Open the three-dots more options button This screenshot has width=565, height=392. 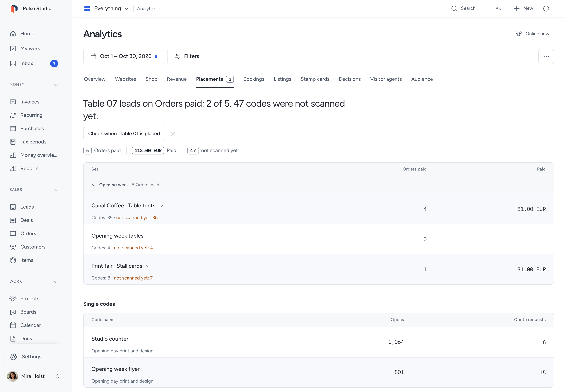pyautogui.click(x=546, y=56)
